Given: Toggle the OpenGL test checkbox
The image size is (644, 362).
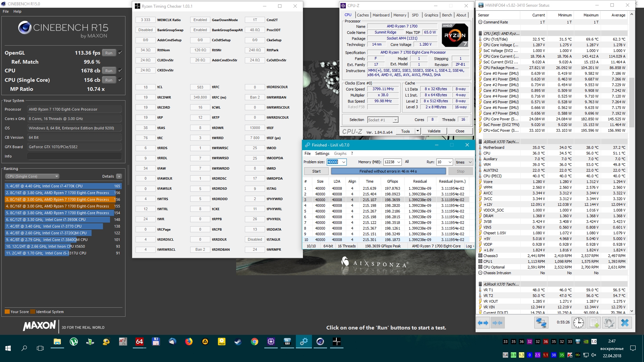Looking at the screenshot, I should [120, 53].
